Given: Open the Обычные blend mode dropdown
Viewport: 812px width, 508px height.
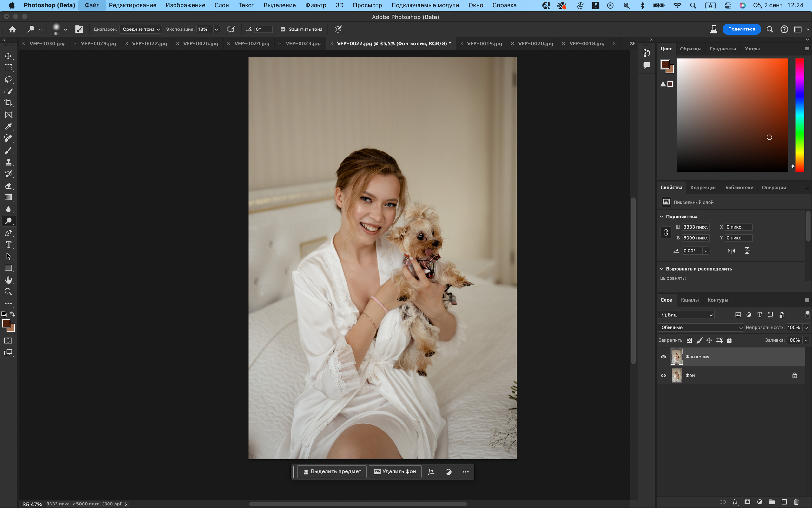Looking at the screenshot, I should (x=701, y=328).
